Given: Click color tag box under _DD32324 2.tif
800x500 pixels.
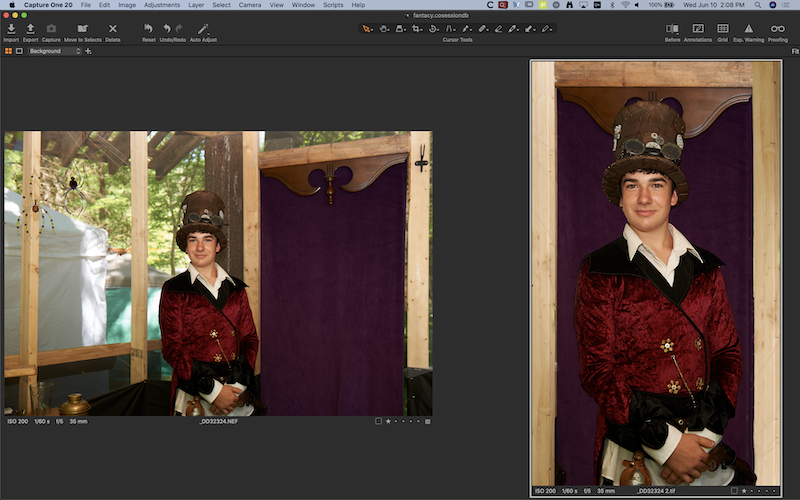Looking at the screenshot, I should [x=734, y=491].
